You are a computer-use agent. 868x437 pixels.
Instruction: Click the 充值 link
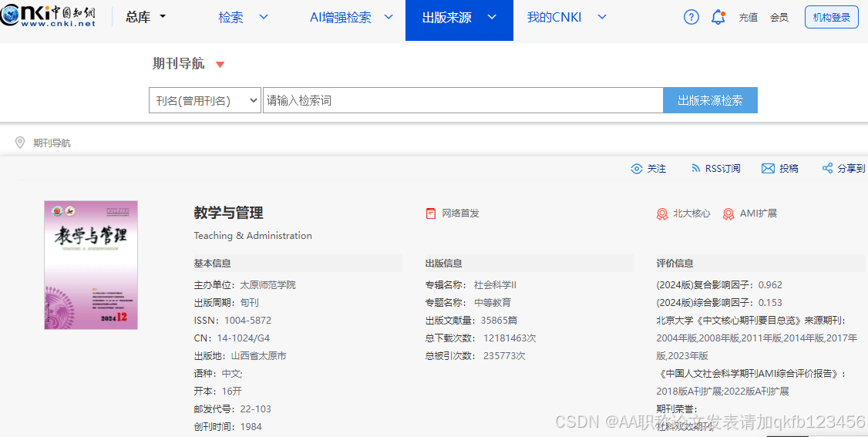[748, 18]
